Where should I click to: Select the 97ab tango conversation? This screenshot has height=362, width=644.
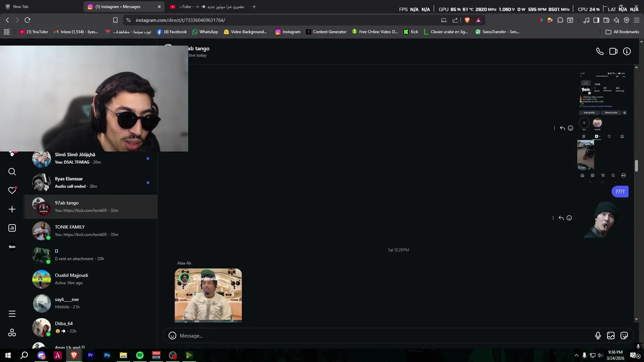(x=91, y=207)
